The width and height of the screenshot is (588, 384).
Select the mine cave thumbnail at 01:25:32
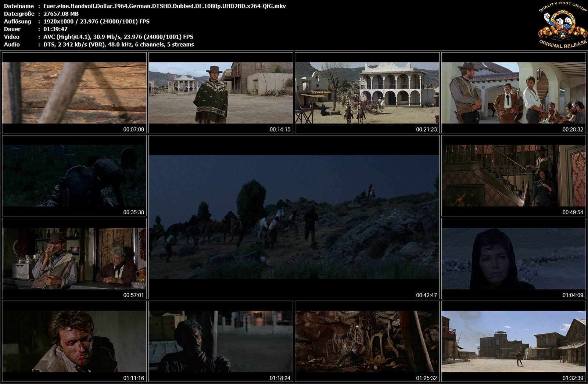pyautogui.click(x=367, y=341)
